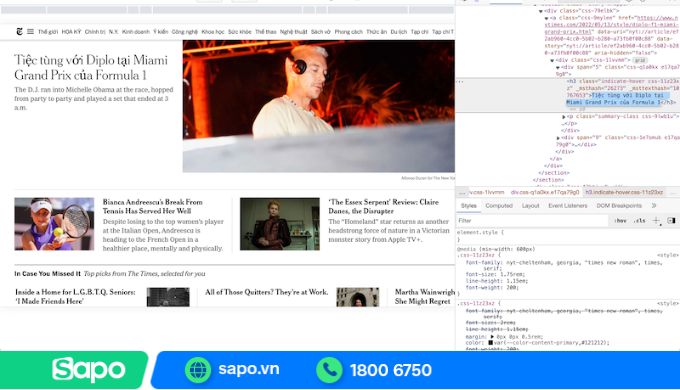Click the D.J. ran into Michelle Obama summary
Viewport: 680px width, 390px height.
(x=94, y=98)
